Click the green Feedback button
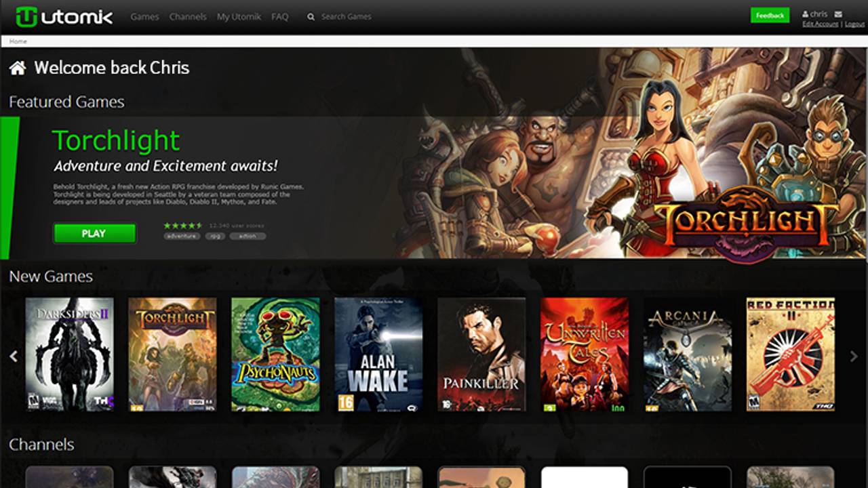 click(770, 16)
